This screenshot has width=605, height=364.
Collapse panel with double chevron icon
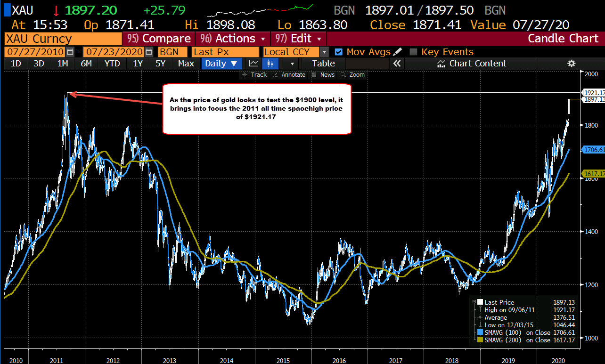coord(397,64)
